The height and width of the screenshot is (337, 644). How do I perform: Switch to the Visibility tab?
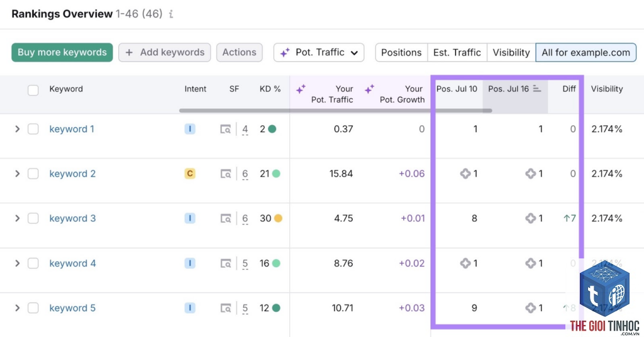click(511, 53)
